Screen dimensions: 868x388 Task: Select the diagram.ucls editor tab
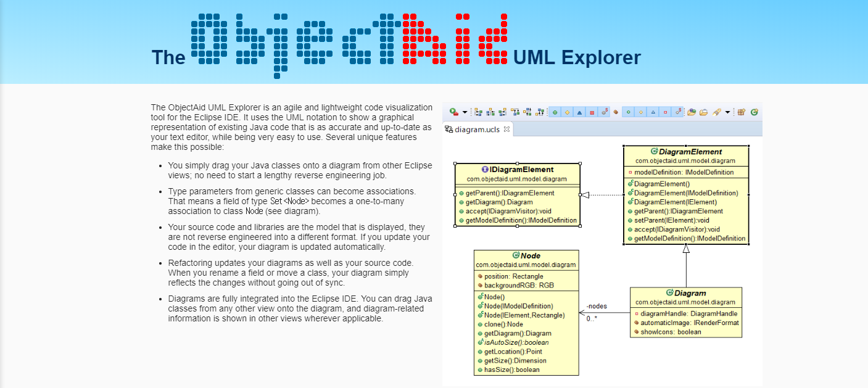click(x=477, y=130)
